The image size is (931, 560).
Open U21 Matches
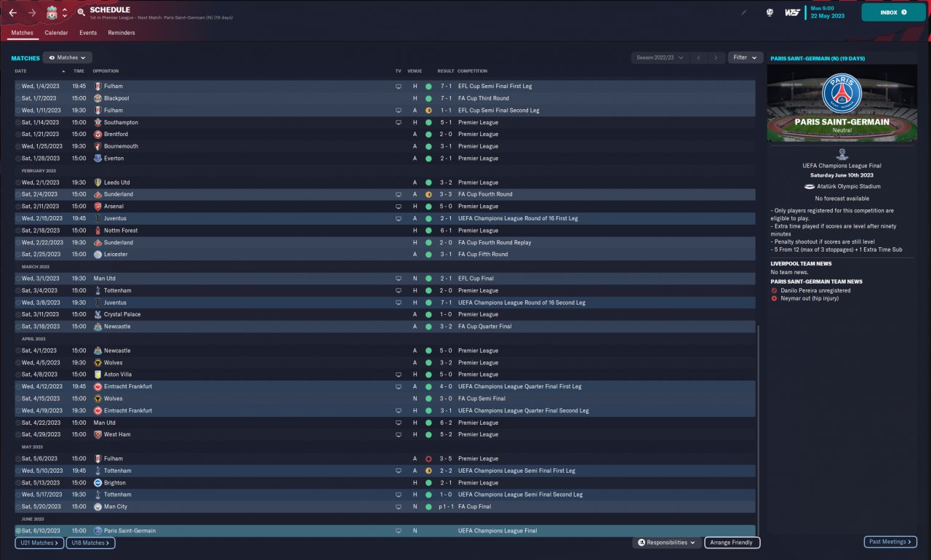click(39, 543)
